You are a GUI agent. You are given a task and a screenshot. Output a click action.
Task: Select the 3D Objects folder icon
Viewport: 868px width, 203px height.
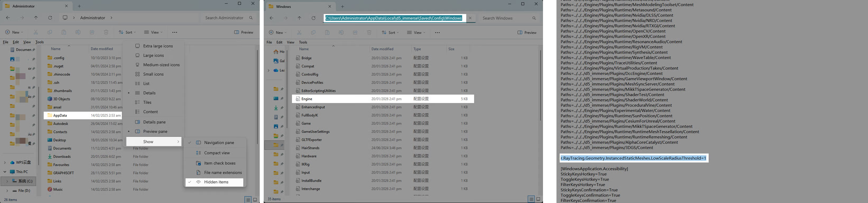click(x=49, y=99)
